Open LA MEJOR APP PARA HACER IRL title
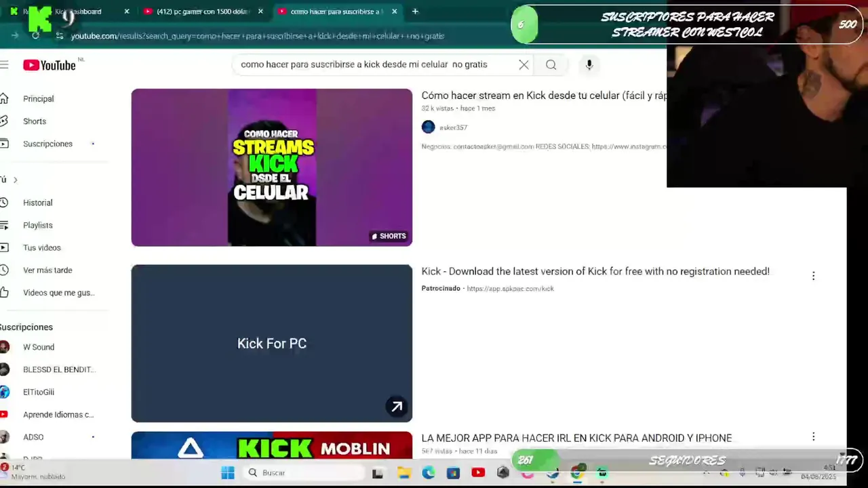 coord(576,438)
